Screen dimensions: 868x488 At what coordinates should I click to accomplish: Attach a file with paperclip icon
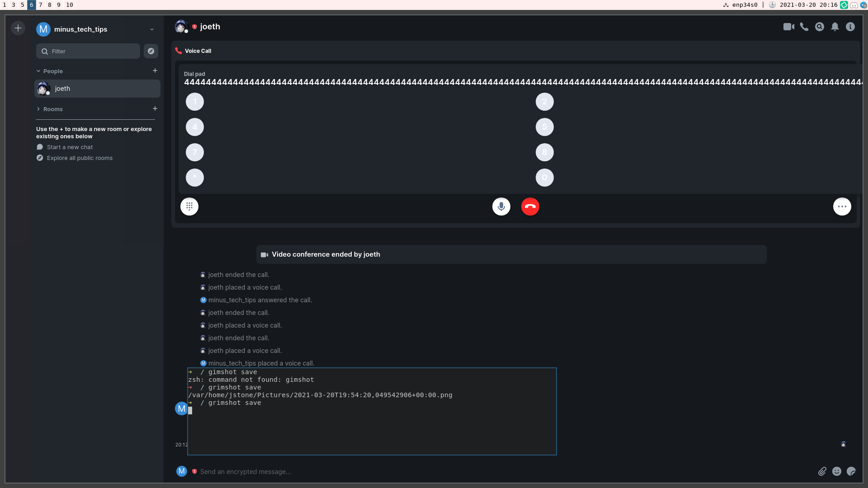point(822,471)
